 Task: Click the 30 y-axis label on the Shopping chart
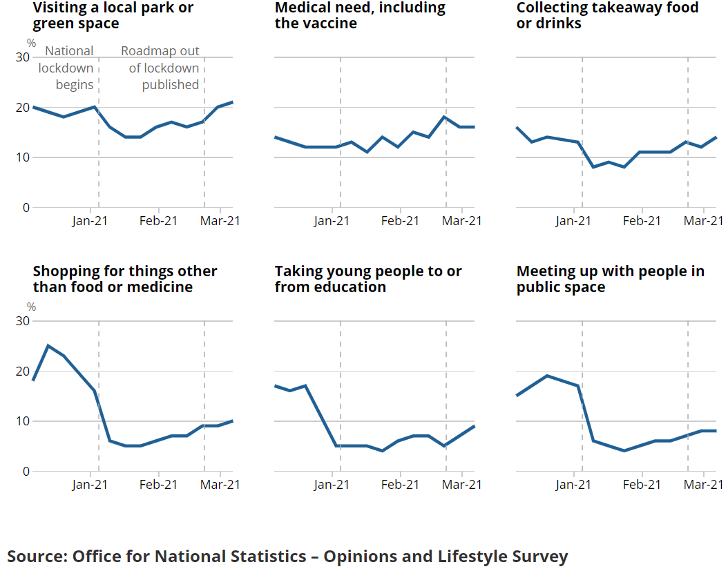tap(23, 322)
